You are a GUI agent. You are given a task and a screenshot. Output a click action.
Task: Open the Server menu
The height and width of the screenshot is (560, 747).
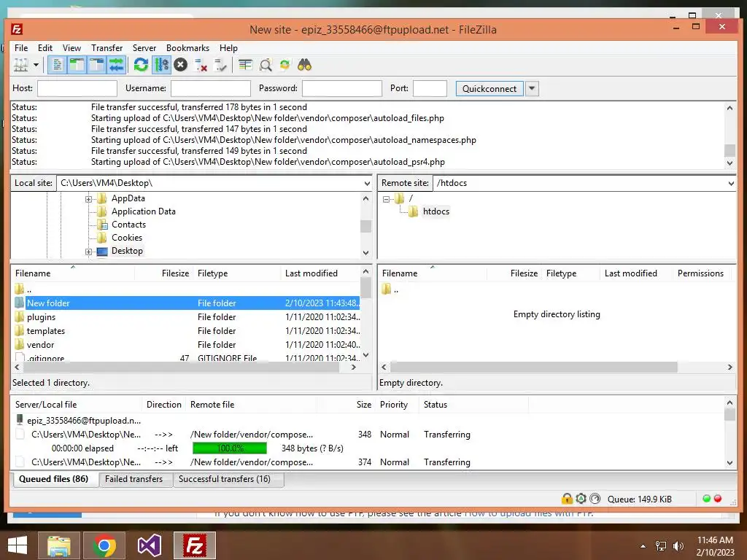click(144, 48)
